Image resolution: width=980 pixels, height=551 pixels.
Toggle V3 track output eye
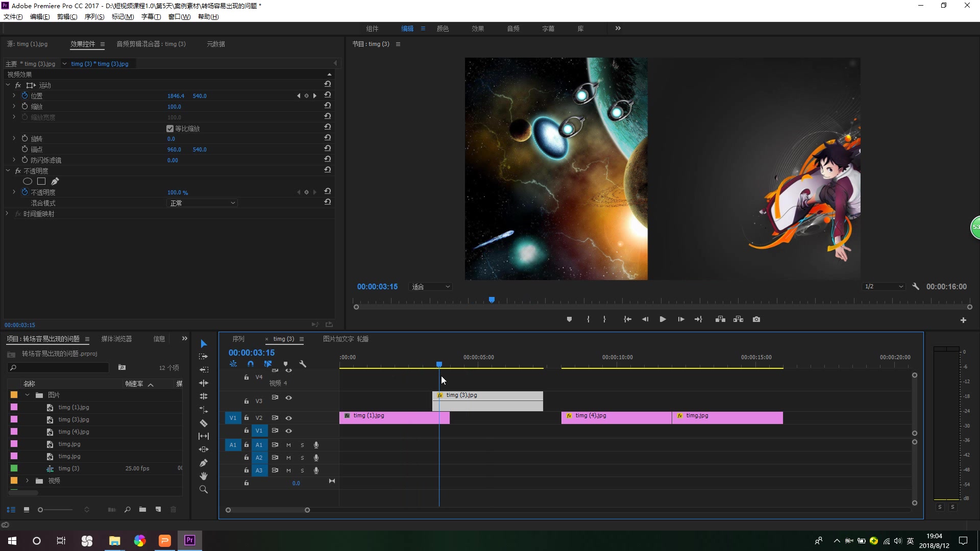[x=288, y=397]
